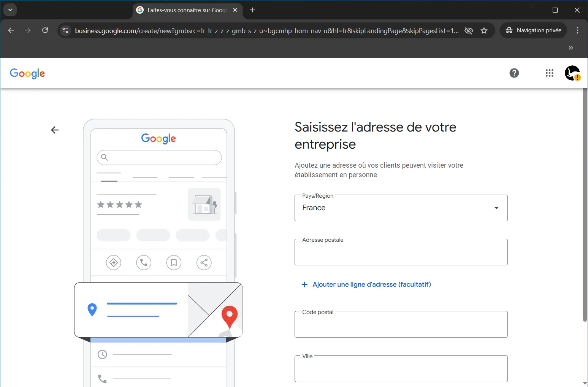
Task: Click "Ajouter une ligne d'adresse (facultatif)"
Action: point(371,284)
